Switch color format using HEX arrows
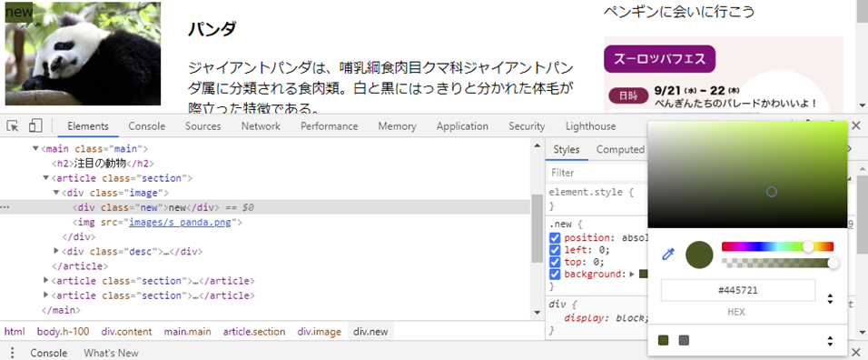Viewport: 868px width, 360px height. (x=830, y=299)
